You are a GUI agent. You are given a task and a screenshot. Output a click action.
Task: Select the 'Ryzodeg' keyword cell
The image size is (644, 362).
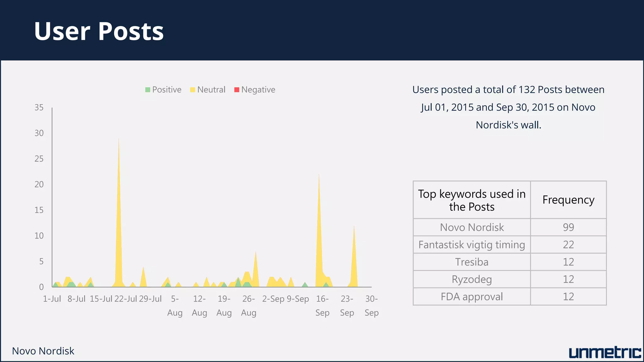tap(472, 279)
